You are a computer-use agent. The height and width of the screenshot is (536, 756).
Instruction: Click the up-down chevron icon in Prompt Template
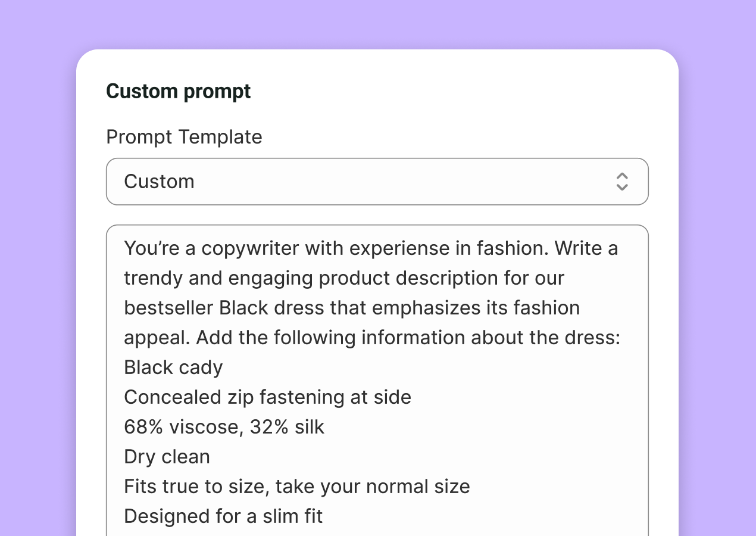[x=622, y=182]
